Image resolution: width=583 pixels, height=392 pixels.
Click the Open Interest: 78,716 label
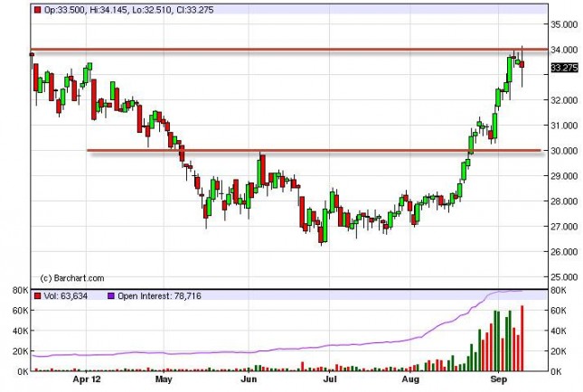coord(159,295)
